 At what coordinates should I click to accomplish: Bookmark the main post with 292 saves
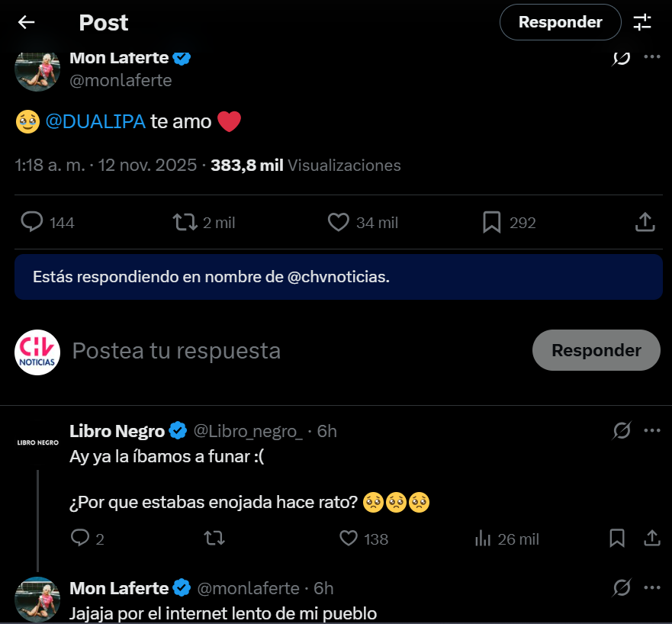pos(492,222)
